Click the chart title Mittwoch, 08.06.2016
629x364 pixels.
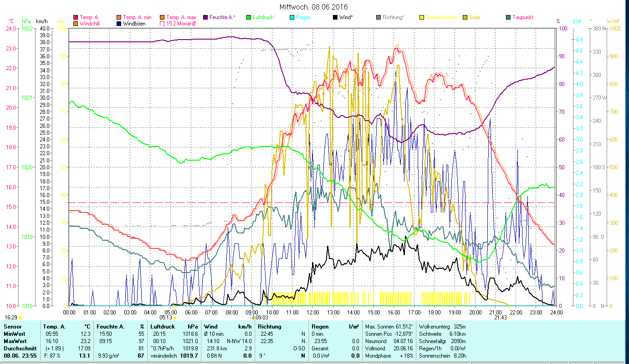[313, 7]
